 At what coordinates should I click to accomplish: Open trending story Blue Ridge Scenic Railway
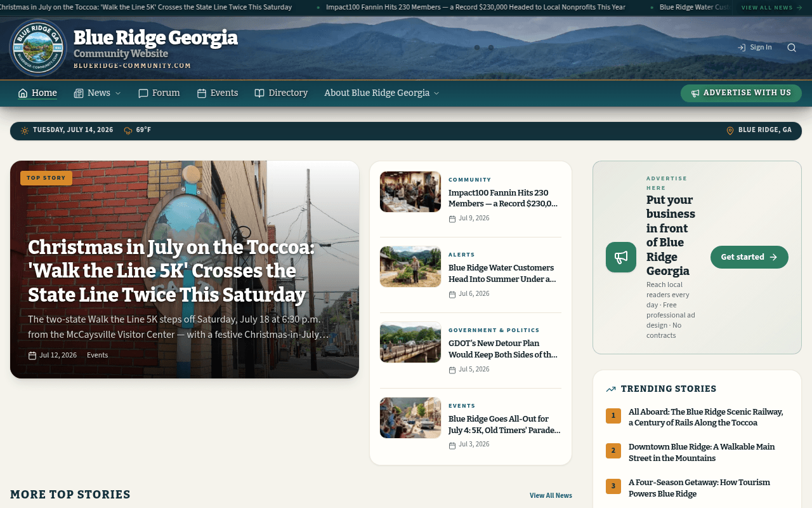tap(706, 417)
